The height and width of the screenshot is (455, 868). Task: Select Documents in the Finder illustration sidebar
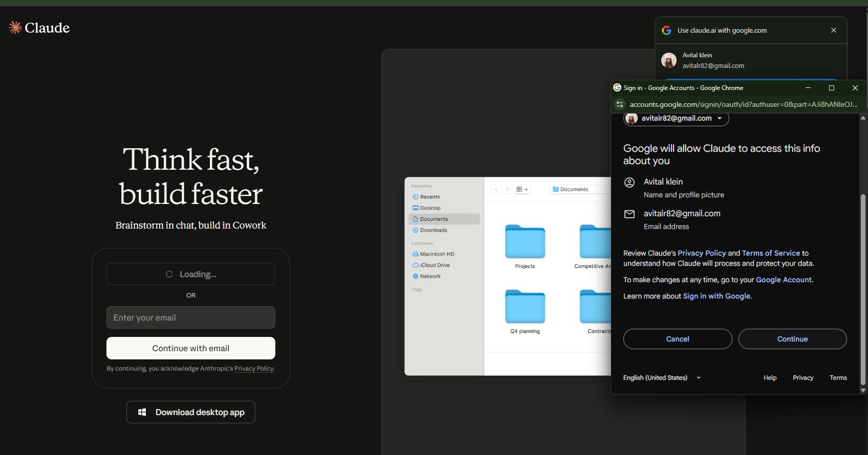pos(444,219)
